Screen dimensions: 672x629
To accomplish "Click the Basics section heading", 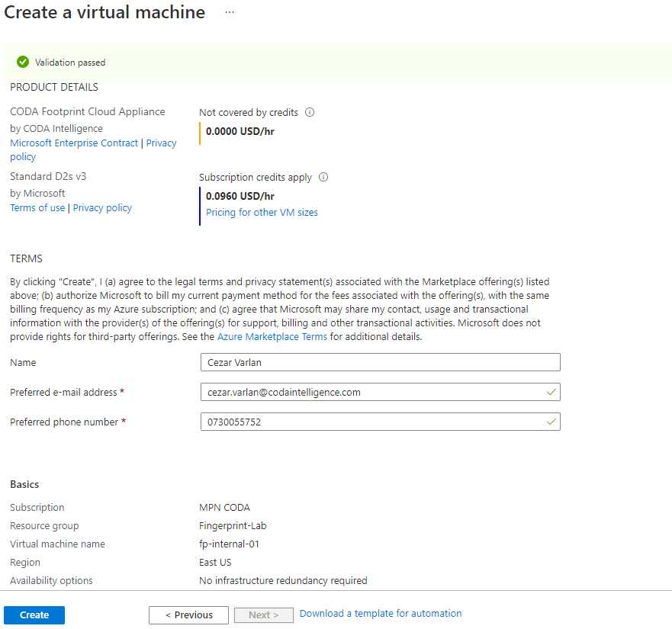I will 24,484.
